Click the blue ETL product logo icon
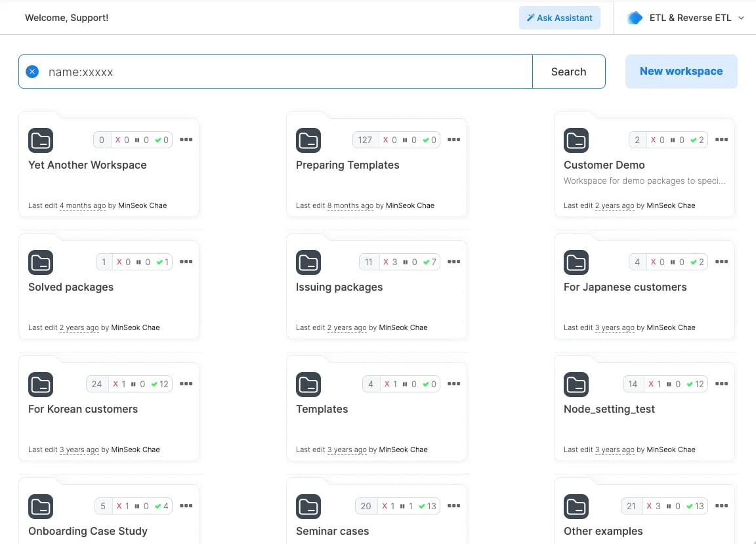 [635, 18]
